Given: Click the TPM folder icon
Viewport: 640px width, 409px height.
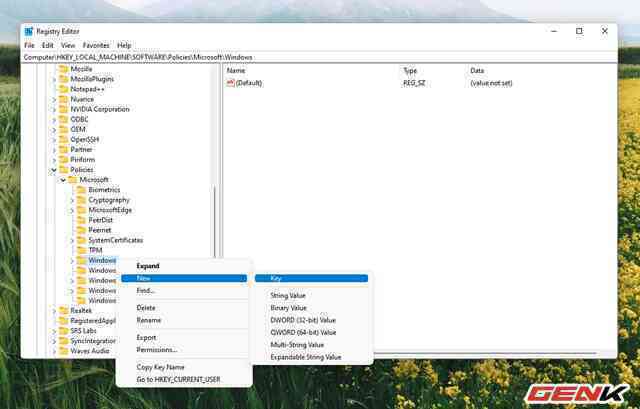Looking at the screenshot, I should tap(82, 250).
